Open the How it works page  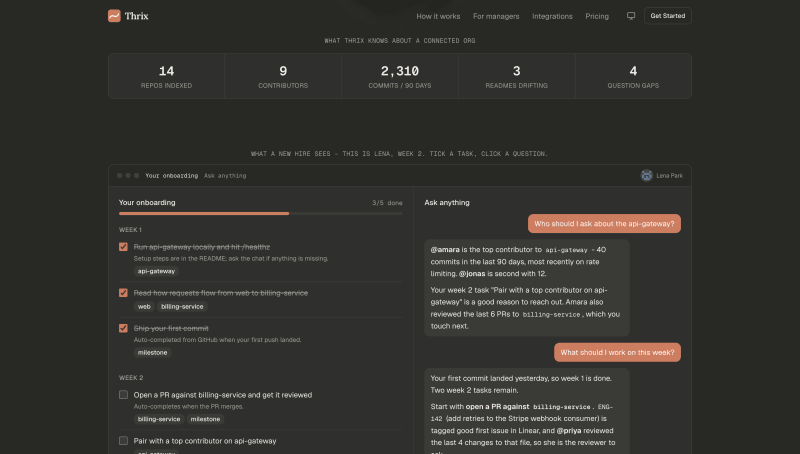click(x=438, y=16)
